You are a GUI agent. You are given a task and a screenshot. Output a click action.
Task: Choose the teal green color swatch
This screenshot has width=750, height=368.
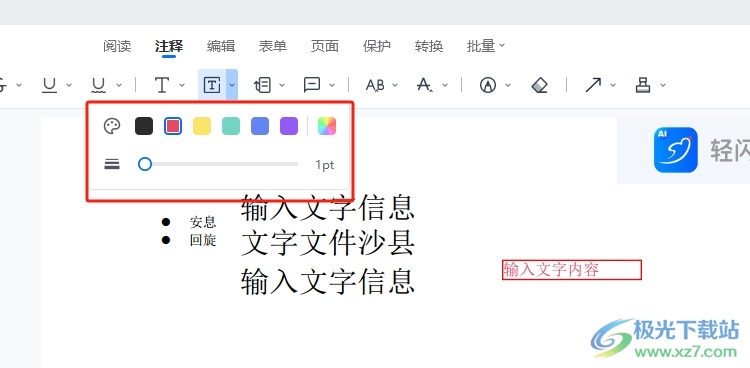(x=231, y=126)
